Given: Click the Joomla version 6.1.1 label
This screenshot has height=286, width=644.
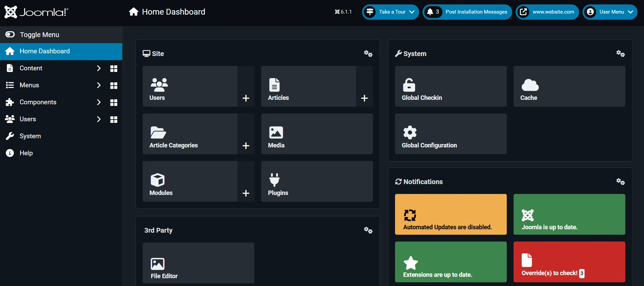Looking at the screenshot, I should click(x=343, y=12).
